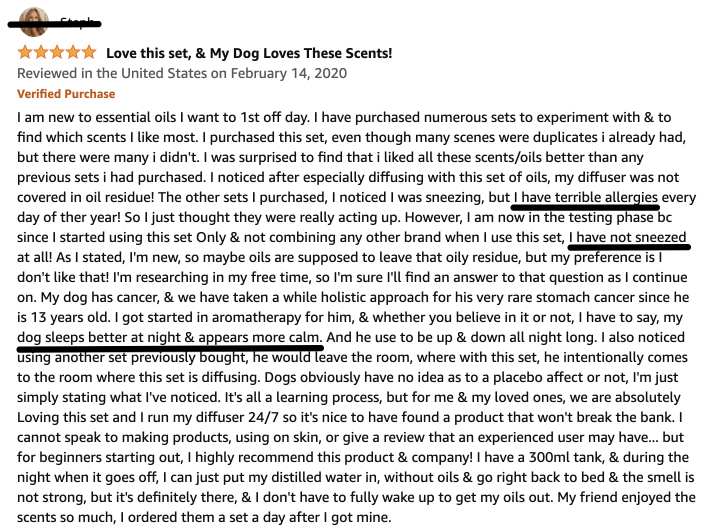
Task: Open the review titled "Love this set, & My Dog Loves These Scents!"
Action: (x=249, y=53)
